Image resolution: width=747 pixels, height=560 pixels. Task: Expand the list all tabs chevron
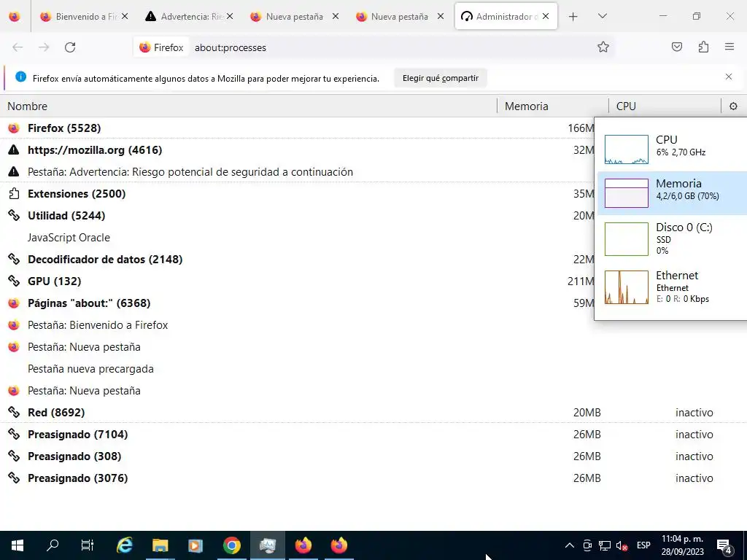pyautogui.click(x=602, y=17)
